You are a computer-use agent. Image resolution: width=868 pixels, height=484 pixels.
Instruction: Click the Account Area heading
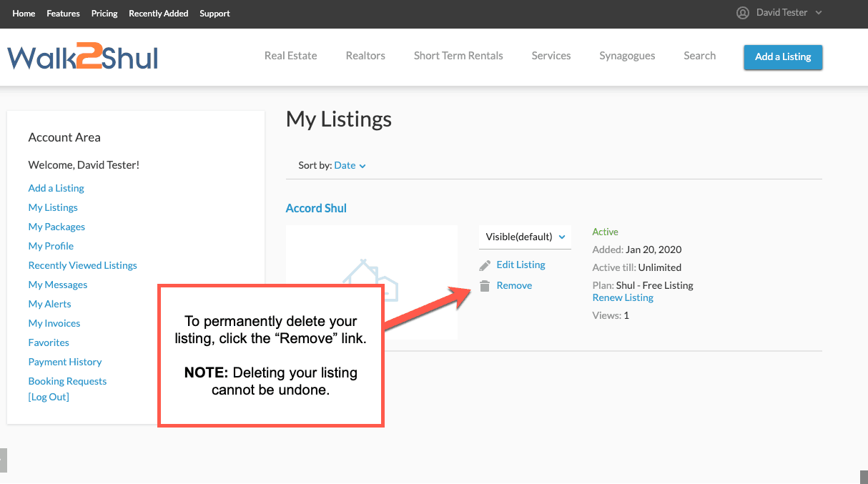point(64,137)
